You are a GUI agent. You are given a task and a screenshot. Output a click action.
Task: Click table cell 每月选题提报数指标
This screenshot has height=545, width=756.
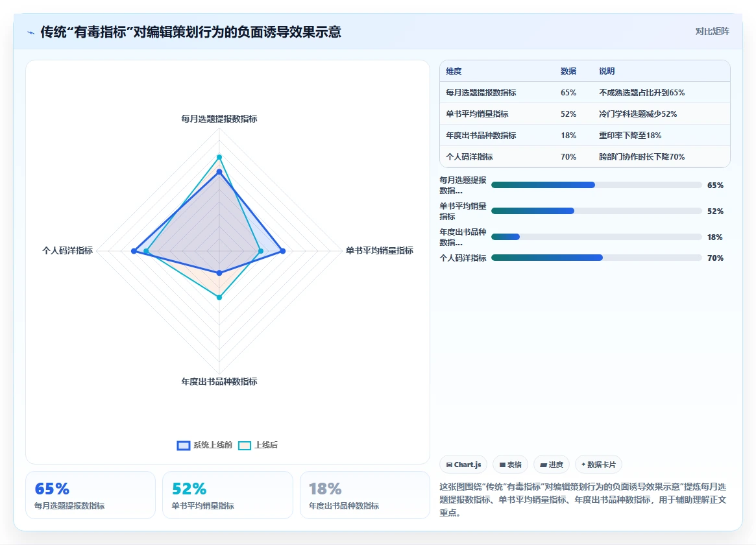click(x=481, y=93)
